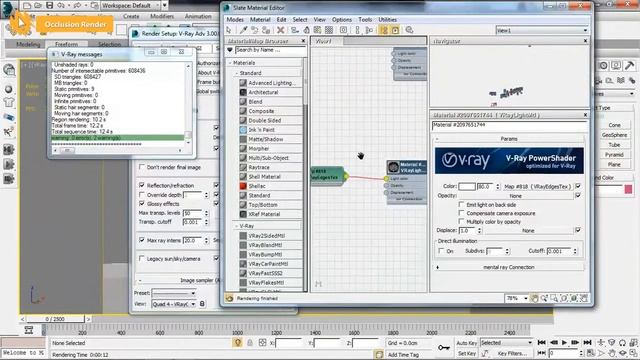640x360 pixels.
Task: Open the Selected key filter dropdown
Action: pyautogui.click(x=506, y=343)
